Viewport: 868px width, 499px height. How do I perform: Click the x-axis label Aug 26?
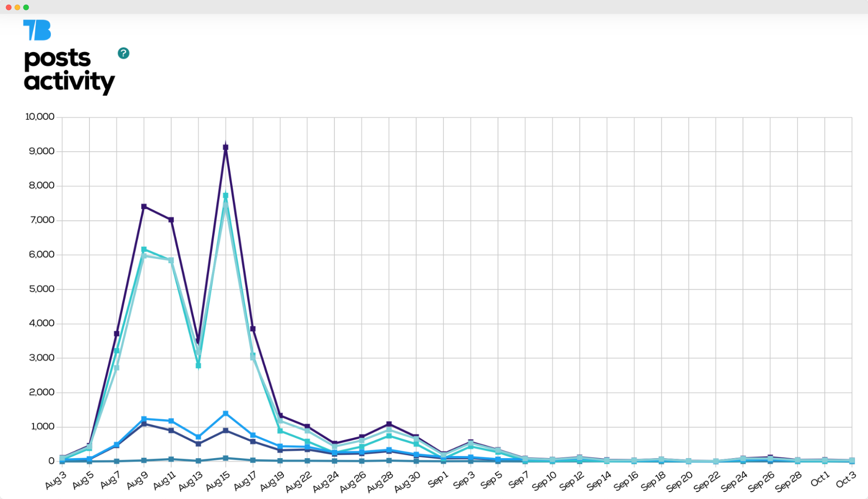click(x=353, y=482)
